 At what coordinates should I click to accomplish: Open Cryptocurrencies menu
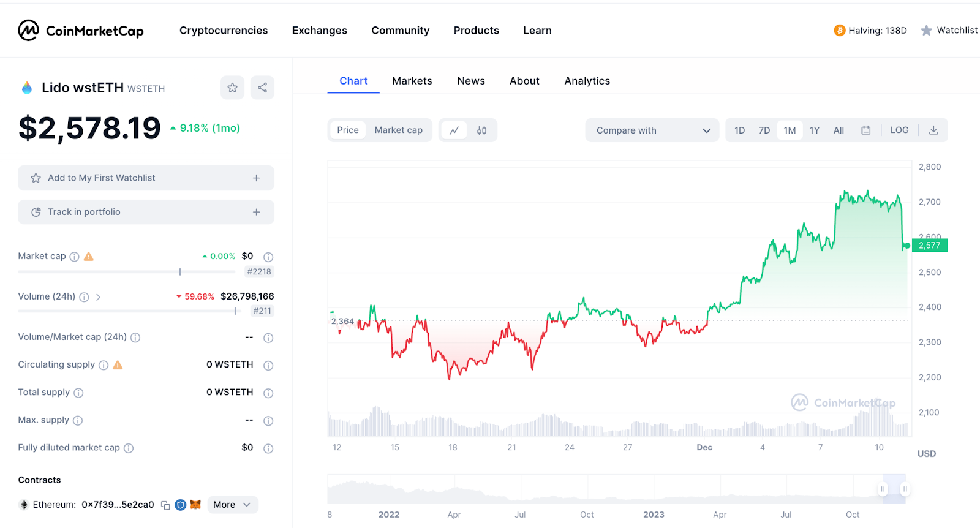click(x=224, y=30)
